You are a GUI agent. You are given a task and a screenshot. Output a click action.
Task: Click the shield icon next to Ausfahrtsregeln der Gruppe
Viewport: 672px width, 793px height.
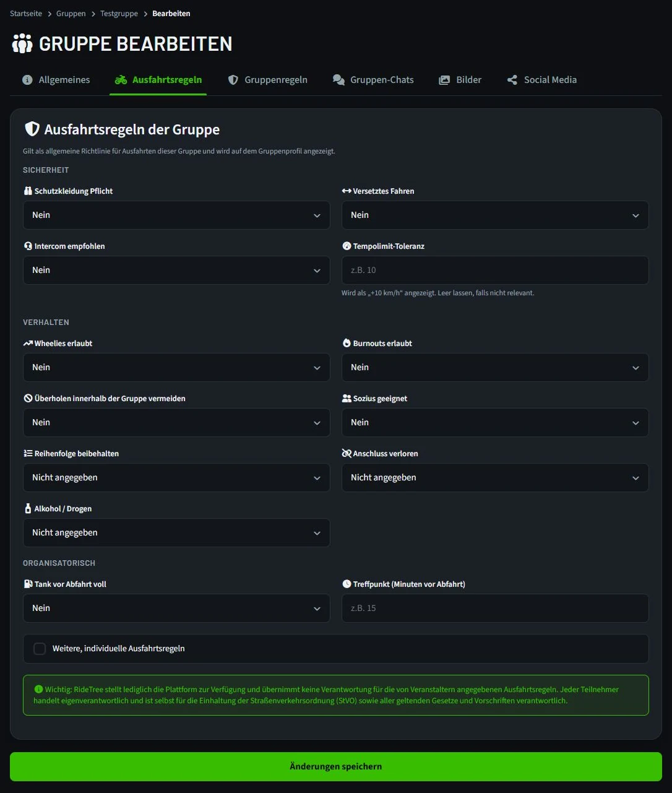[32, 129]
